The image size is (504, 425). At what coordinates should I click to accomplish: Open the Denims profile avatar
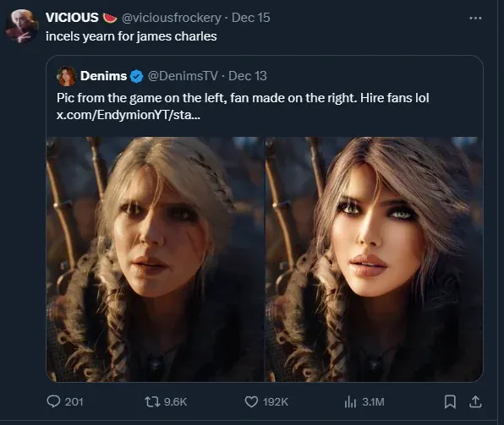point(67,76)
